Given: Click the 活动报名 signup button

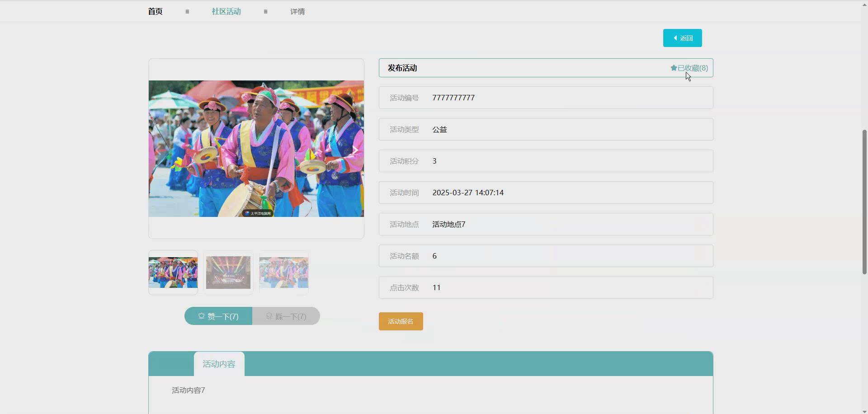Looking at the screenshot, I should tap(401, 321).
